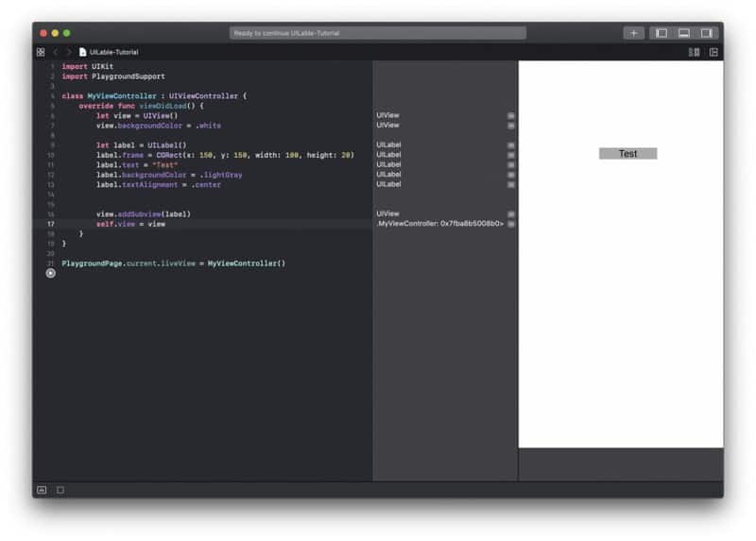The width and height of the screenshot is (756, 541).
Task: Toggle the bottom debug area panel
Action: click(684, 33)
